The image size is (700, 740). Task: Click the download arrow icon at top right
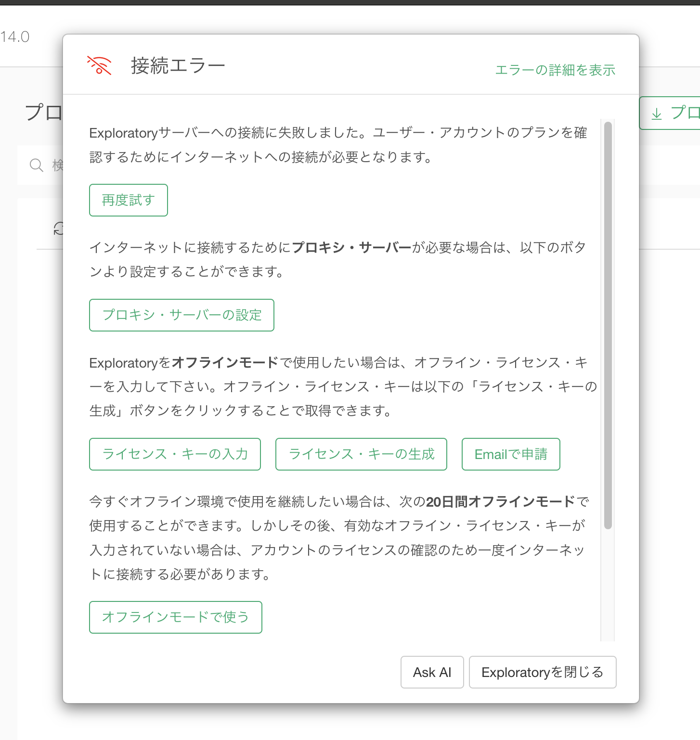657,114
